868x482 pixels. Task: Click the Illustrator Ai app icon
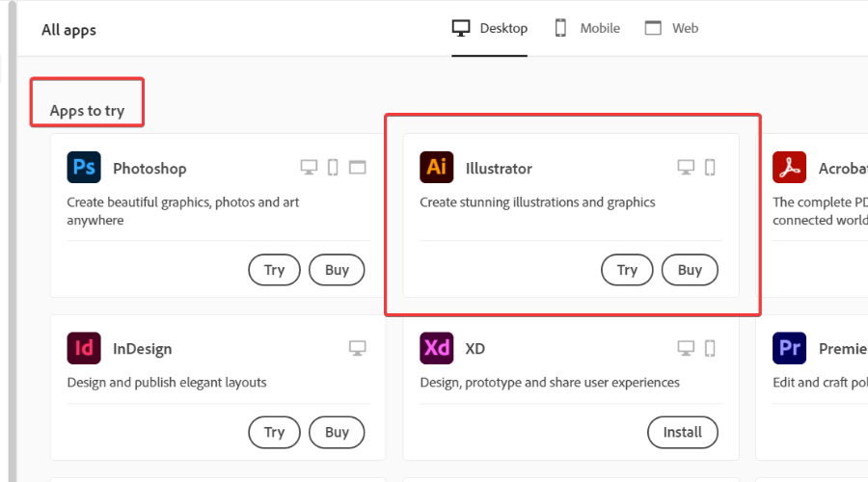(436, 167)
